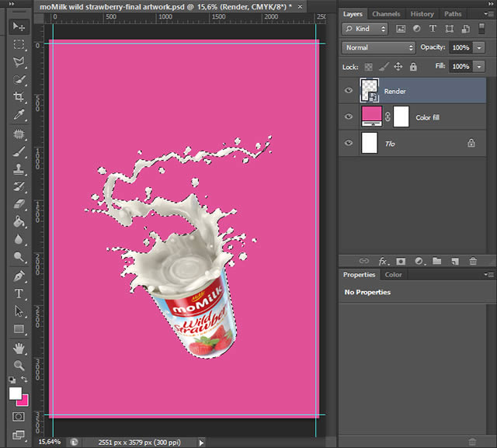This screenshot has height=448, width=497.
Task: Toggle filter for shape layers
Action: [449, 29]
